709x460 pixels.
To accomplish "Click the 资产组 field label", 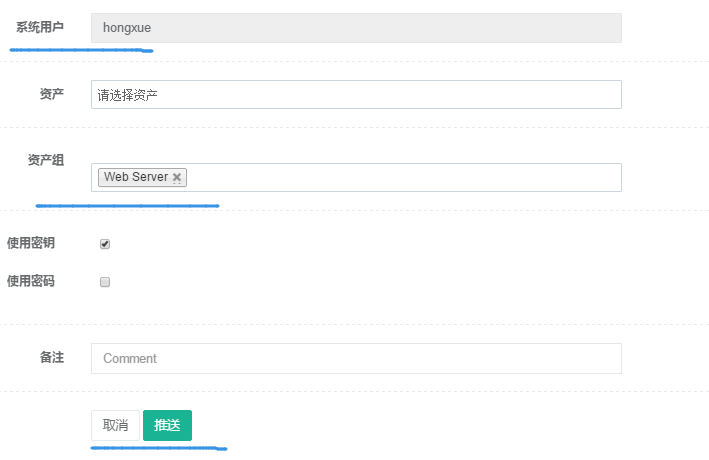I will [x=46, y=160].
